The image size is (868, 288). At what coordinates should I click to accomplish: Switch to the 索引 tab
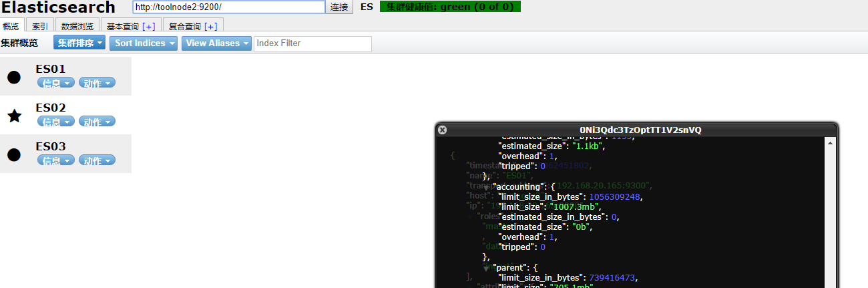point(40,26)
